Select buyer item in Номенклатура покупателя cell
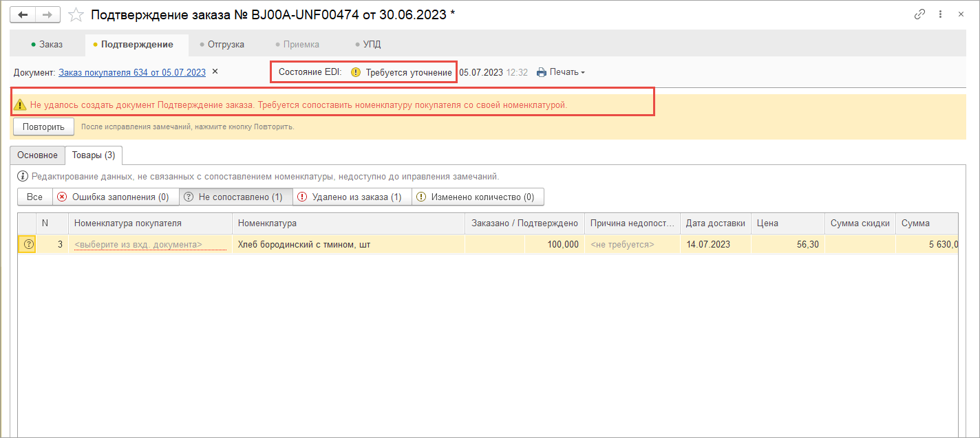This screenshot has height=438, width=980. click(x=149, y=244)
